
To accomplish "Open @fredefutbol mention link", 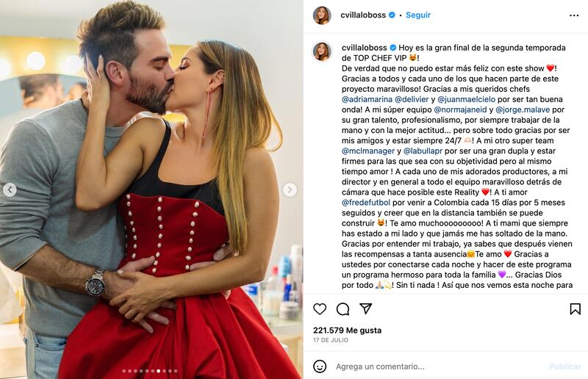I will coord(366,203).
